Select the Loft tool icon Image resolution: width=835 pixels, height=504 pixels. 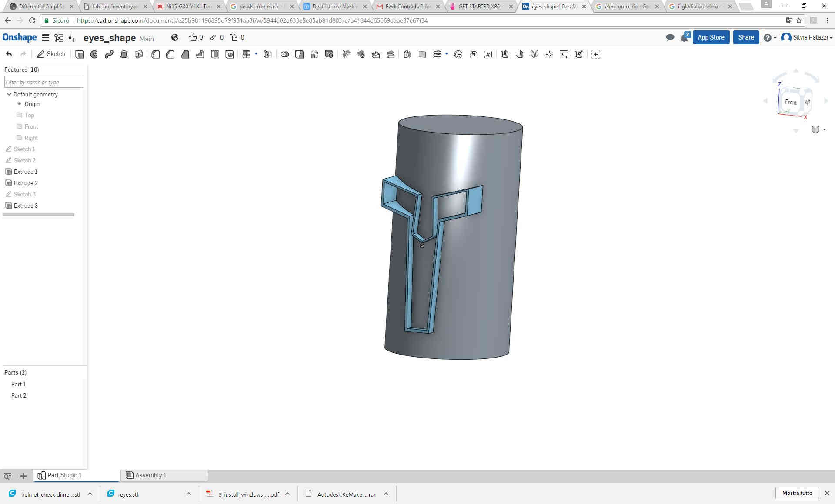coord(124,54)
